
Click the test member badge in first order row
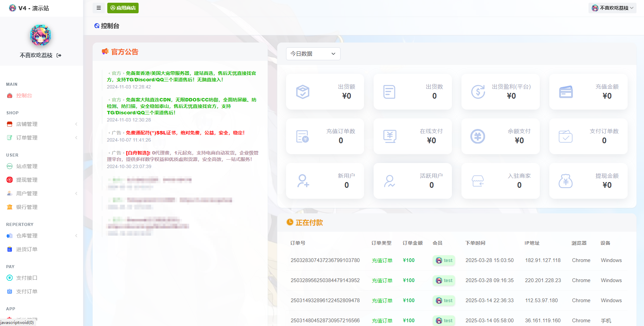444,260
